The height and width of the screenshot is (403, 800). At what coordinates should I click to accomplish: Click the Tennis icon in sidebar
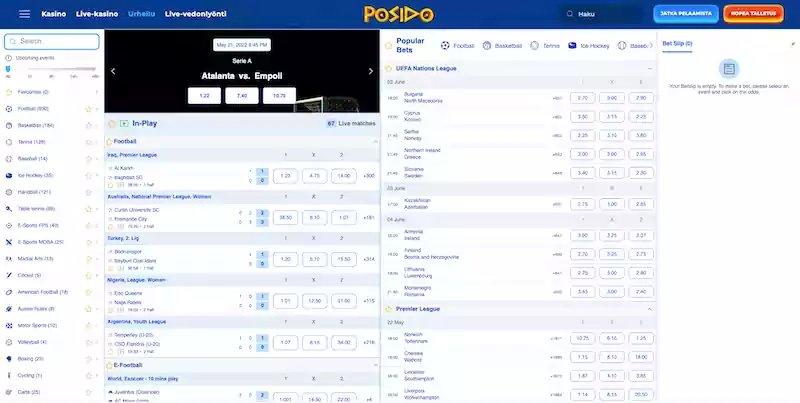[x=9, y=142]
